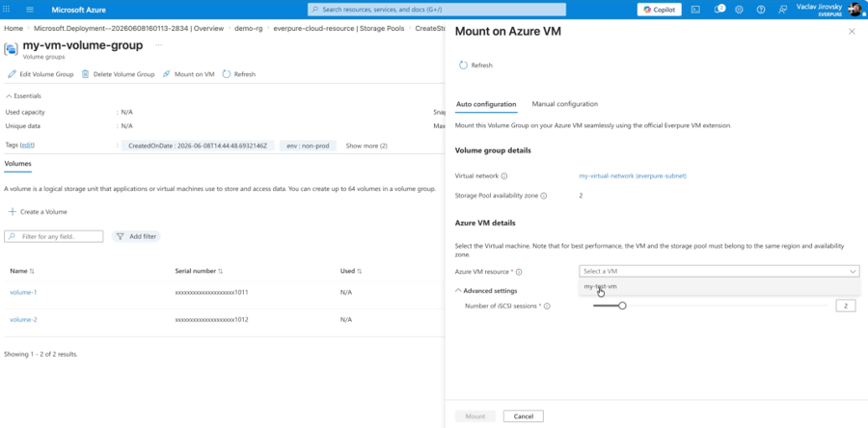
Task: Open the volume-2 link
Action: point(23,320)
